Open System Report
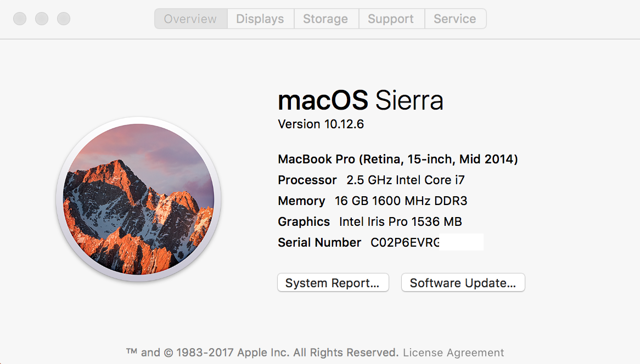Image resolution: width=640 pixels, height=364 pixels. click(333, 283)
